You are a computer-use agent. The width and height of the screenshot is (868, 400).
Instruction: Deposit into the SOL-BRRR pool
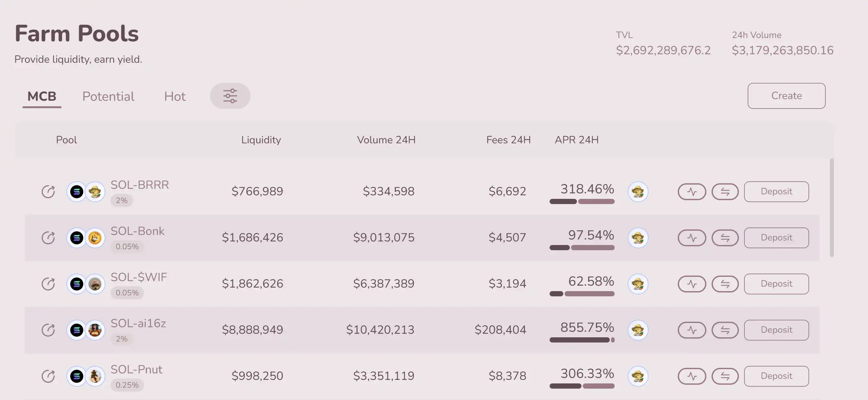776,192
